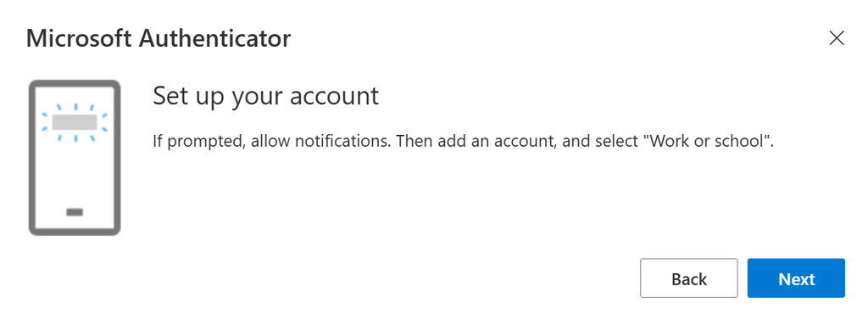Click the blue Next button

[x=796, y=278]
